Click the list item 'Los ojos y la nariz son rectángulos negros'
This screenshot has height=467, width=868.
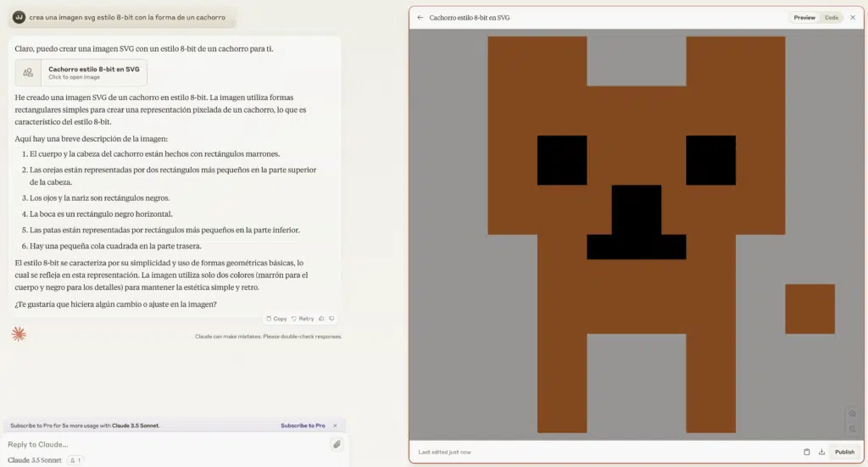[100, 198]
